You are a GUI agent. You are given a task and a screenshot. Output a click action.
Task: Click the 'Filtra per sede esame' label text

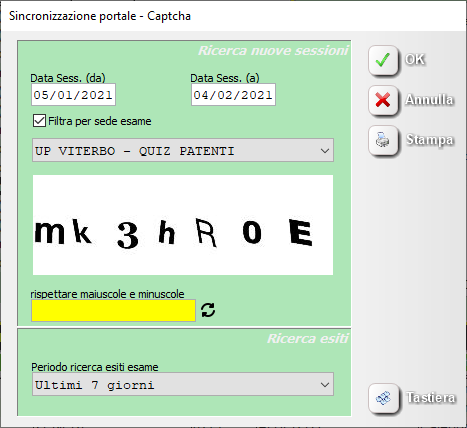(100, 121)
